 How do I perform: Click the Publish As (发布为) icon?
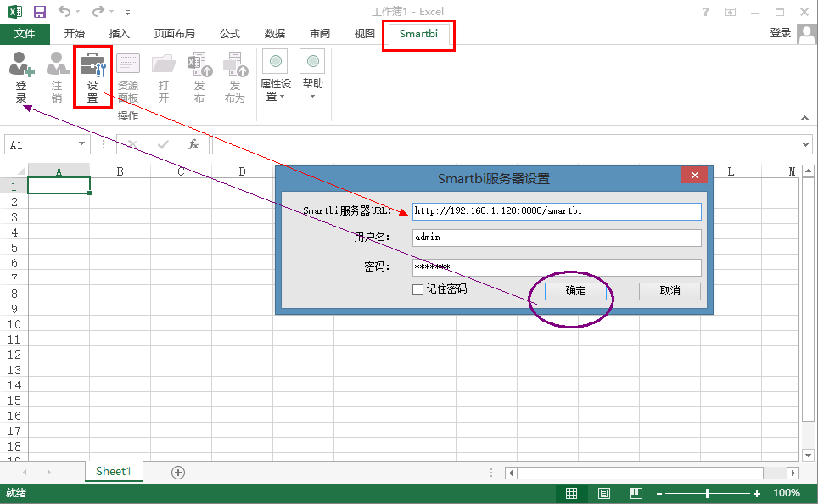pos(235,77)
